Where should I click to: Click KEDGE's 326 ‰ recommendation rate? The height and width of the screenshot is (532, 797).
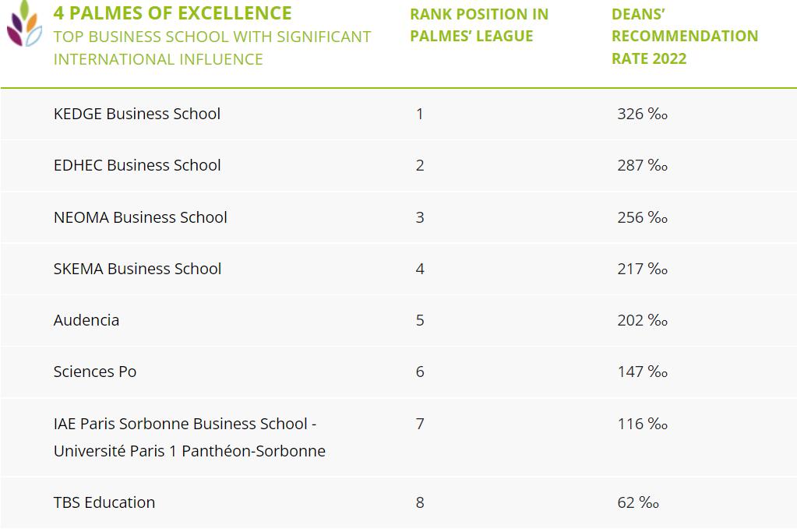[642, 114]
